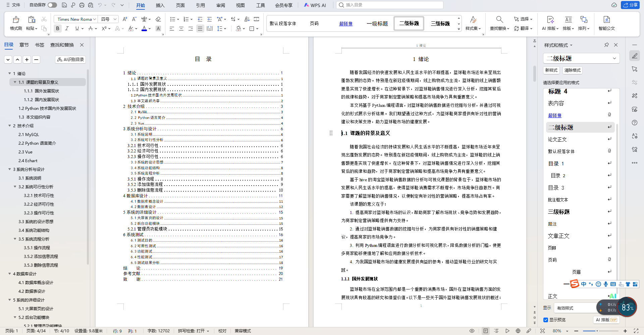Click the align left icon
Image resolution: width=644 pixels, height=335 pixels.
pyautogui.click(x=172, y=29)
